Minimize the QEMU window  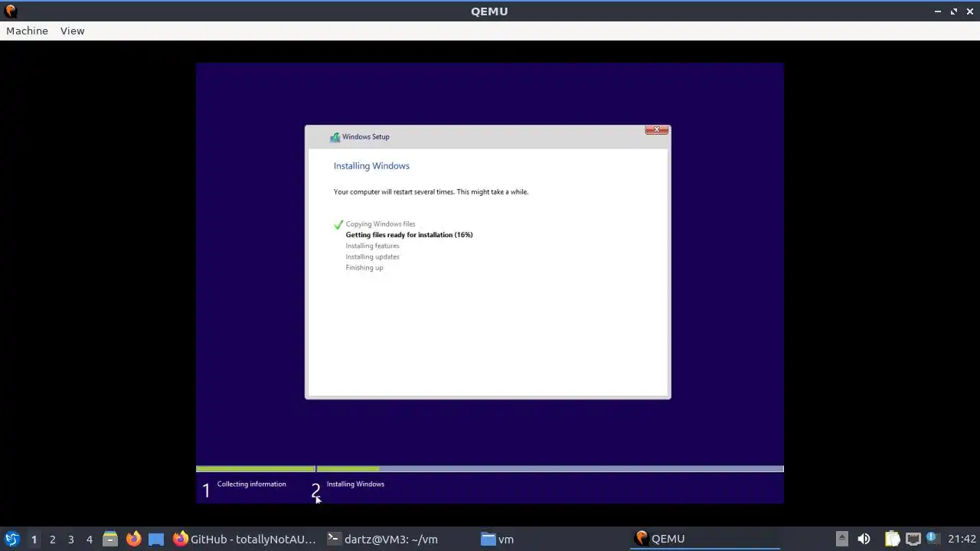tap(938, 11)
